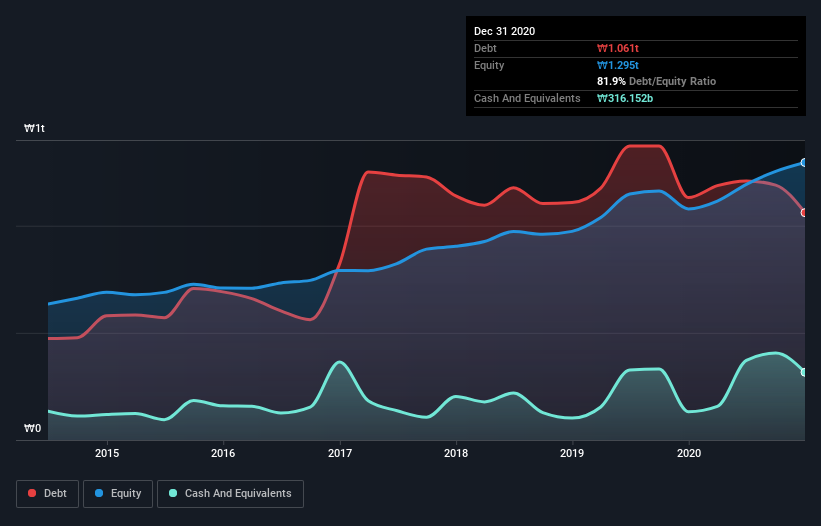
Task: Click the red Debt endpoint marker
Action: click(x=804, y=212)
